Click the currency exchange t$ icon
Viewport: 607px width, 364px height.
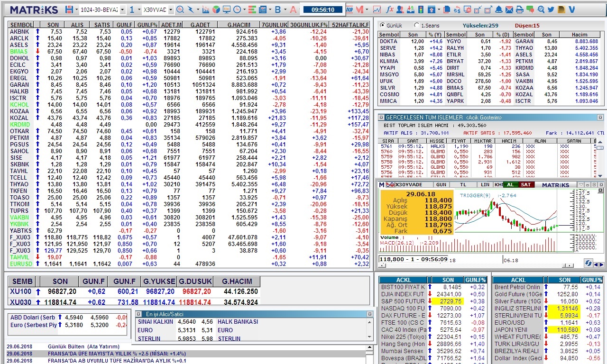tap(457, 9)
